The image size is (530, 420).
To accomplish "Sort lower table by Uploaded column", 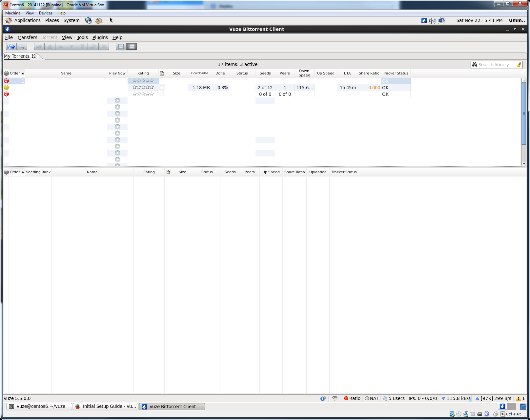I will point(318,172).
